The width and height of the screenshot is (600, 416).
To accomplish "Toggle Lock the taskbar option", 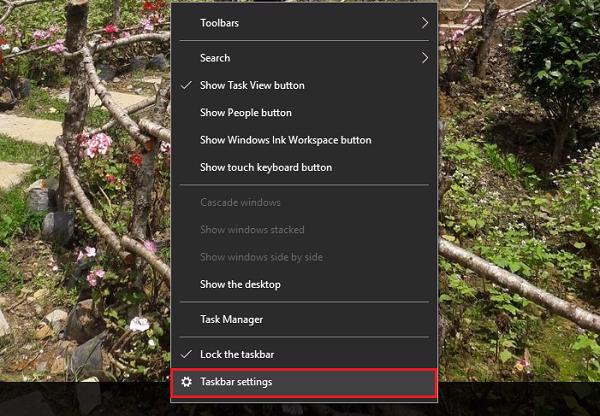I will pos(304,354).
